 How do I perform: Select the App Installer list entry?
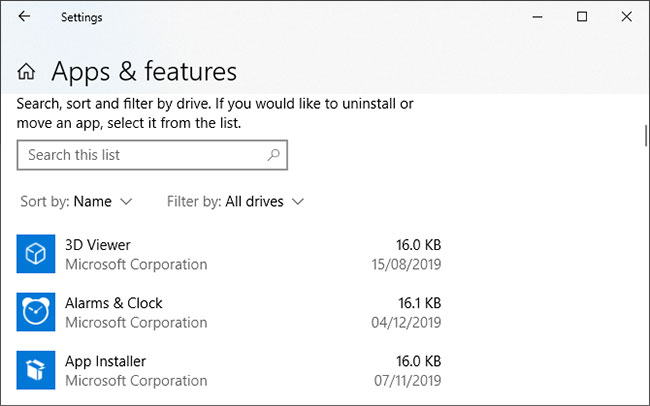point(229,370)
